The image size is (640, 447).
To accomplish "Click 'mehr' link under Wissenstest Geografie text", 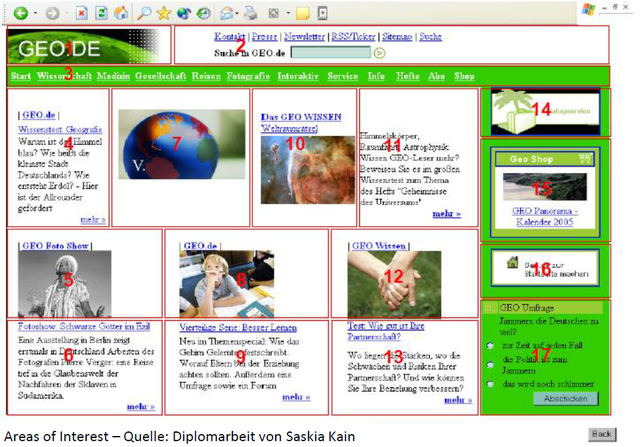I will coord(93,220).
